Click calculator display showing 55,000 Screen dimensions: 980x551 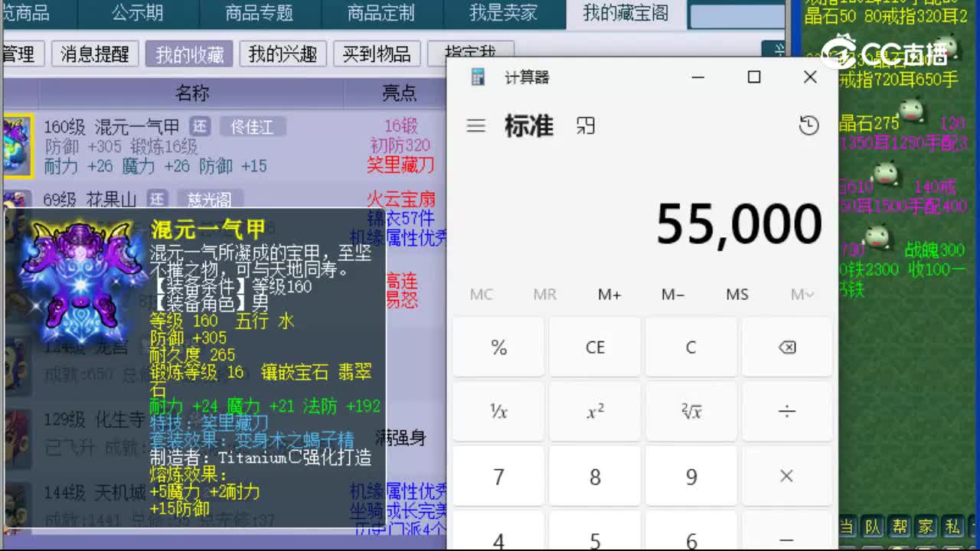[x=739, y=225]
